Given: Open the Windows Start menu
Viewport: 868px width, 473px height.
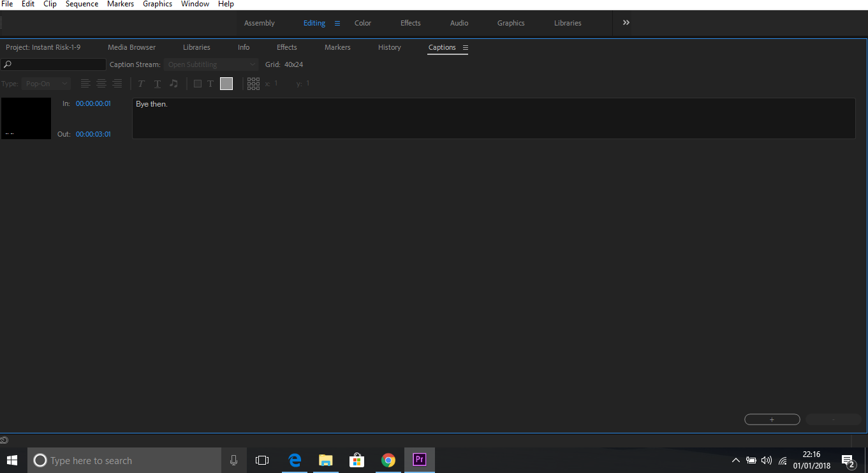Looking at the screenshot, I should [x=12, y=460].
